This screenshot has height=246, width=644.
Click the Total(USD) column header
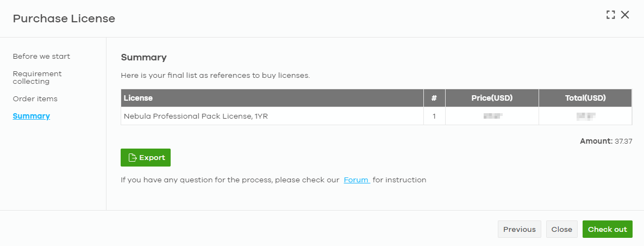click(x=585, y=98)
